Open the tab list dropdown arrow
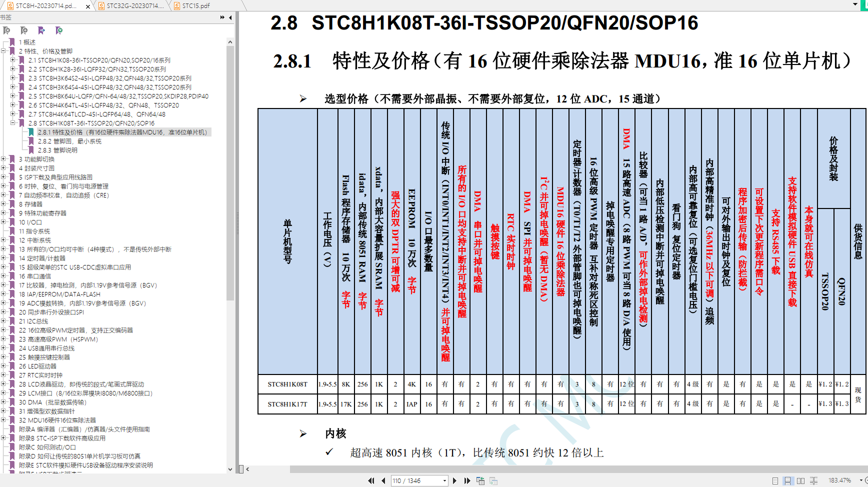Image resolution: width=868 pixels, height=487 pixels. (854, 4)
